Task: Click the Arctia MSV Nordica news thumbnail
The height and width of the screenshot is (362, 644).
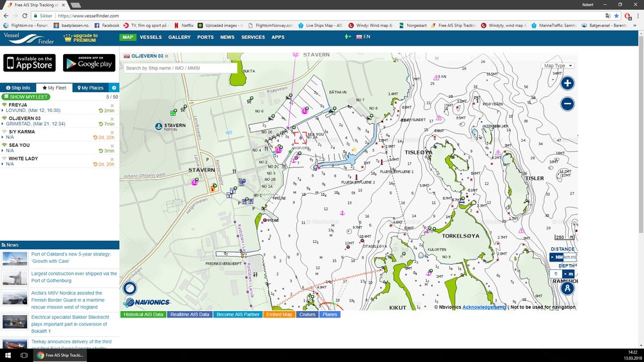Action: tap(15, 298)
